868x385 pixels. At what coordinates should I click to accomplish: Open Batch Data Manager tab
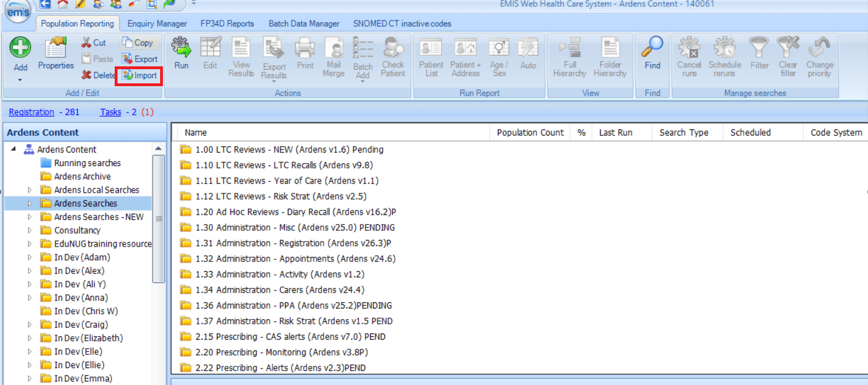(304, 24)
